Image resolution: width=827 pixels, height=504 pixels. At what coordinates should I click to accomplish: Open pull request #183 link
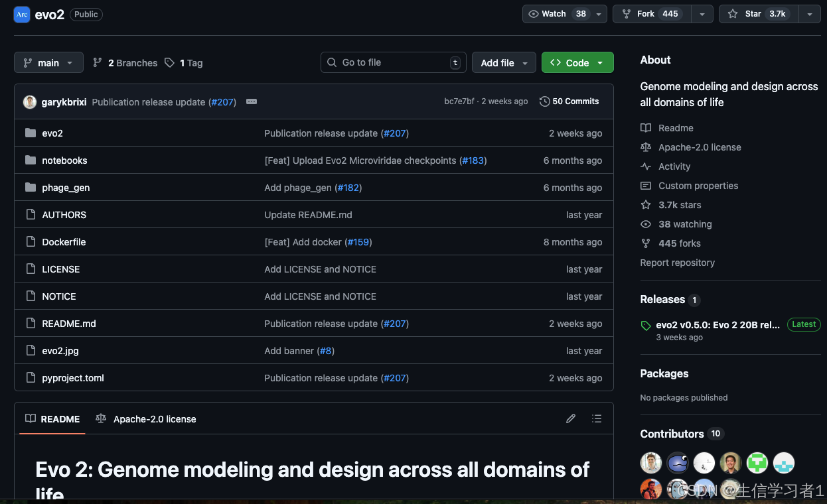(473, 160)
